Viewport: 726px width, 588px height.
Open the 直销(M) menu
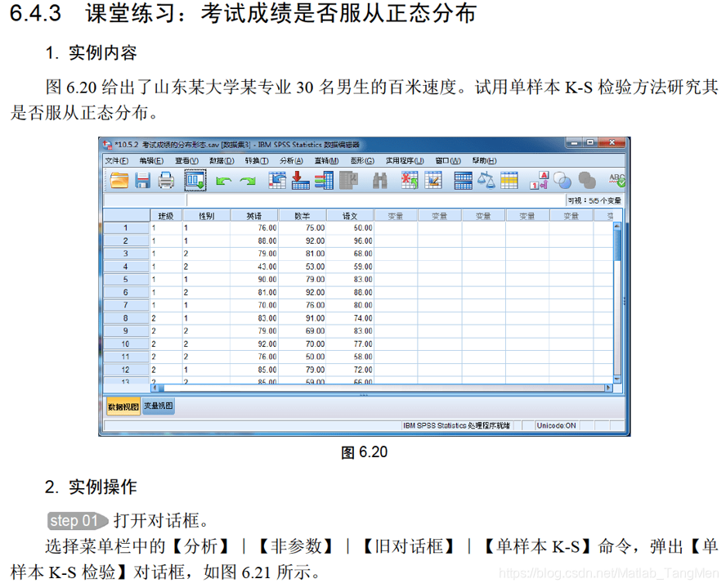pyautogui.click(x=326, y=160)
